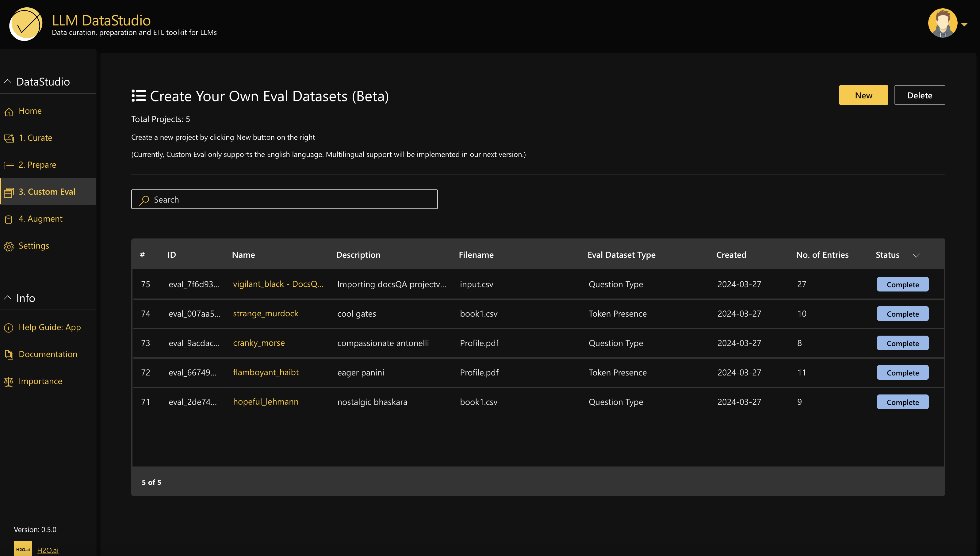Collapse the Info sidebar section
The image size is (980, 556).
(8, 298)
